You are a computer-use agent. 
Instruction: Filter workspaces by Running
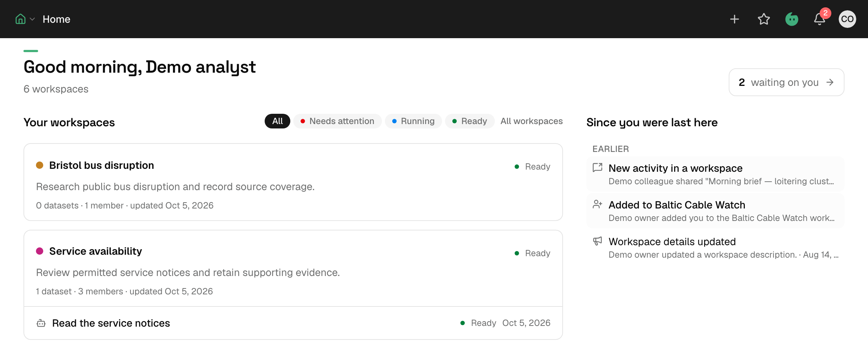413,121
